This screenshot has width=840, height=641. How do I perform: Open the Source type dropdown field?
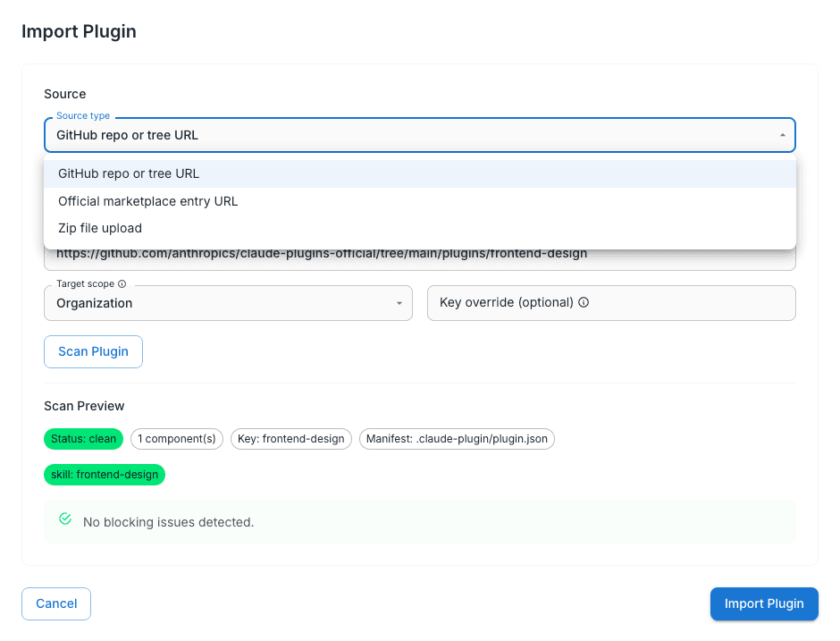tap(419, 135)
